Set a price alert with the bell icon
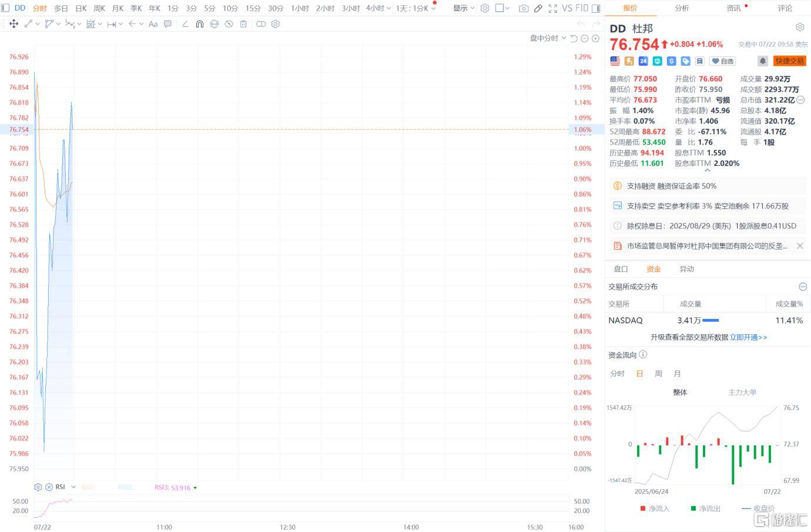The width and height of the screenshot is (811, 532). coord(763,60)
